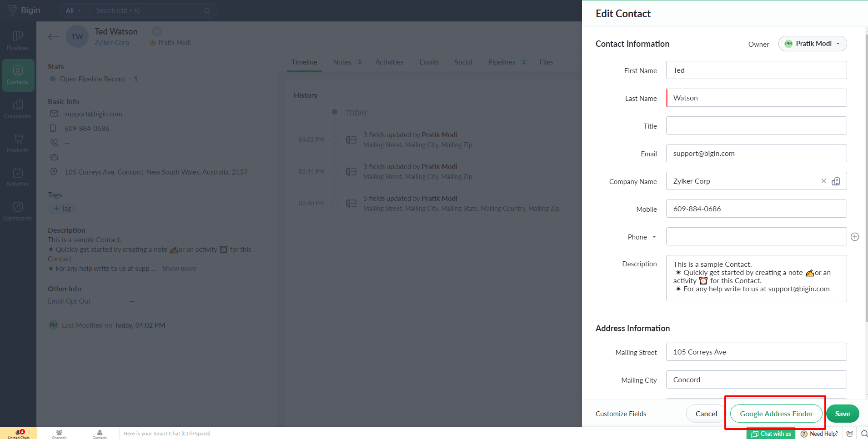Click the Chat with us button
The image size is (868, 439).
coord(771,434)
